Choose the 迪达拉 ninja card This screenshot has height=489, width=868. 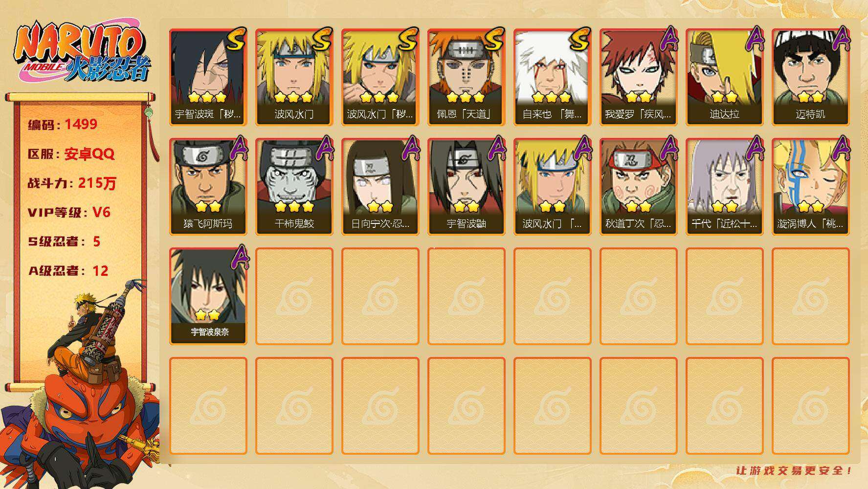pos(724,77)
